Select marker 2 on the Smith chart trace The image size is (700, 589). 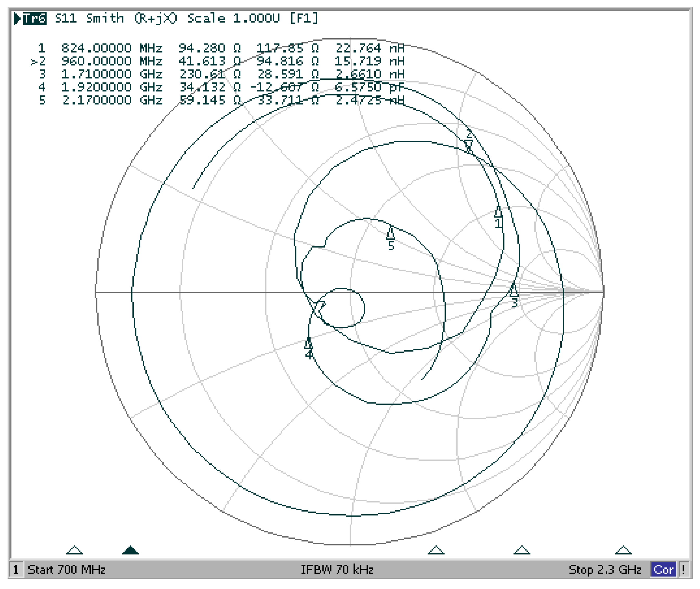click(x=469, y=146)
